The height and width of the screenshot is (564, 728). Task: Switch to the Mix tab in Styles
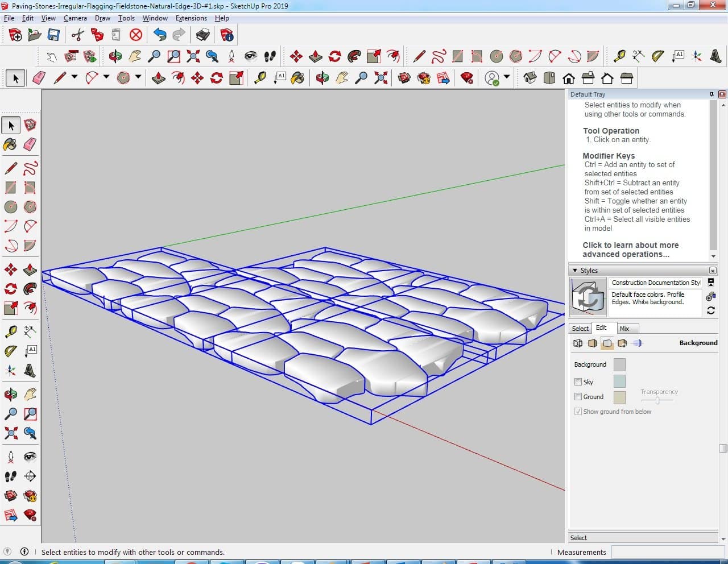(624, 329)
